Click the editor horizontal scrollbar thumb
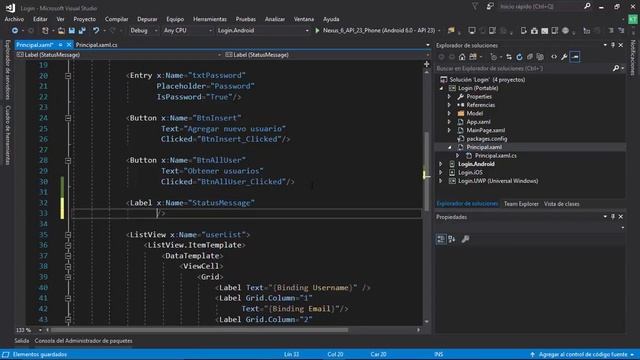 [x=199, y=330]
